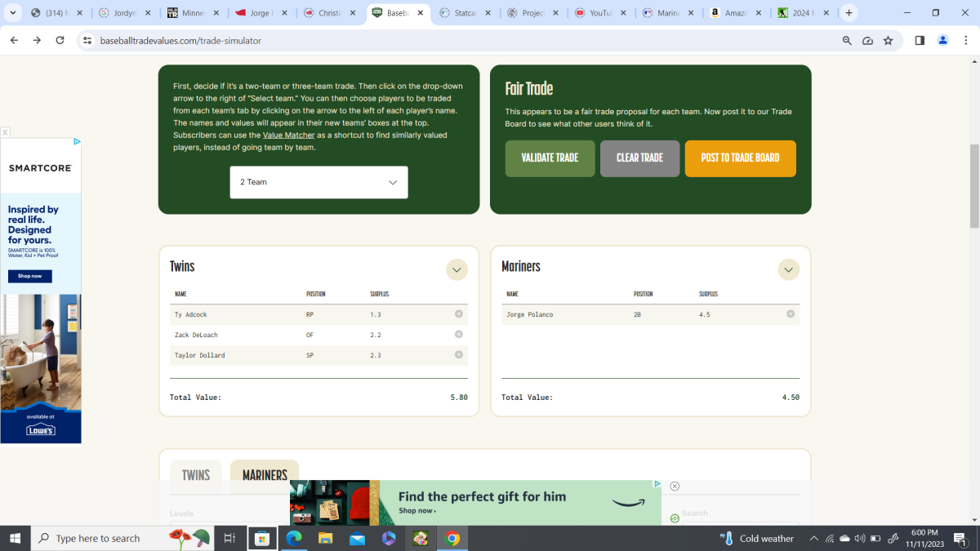Image resolution: width=980 pixels, height=551 pixels.
Task: Open network settings in system tray
Action: (x=829, y=538)
